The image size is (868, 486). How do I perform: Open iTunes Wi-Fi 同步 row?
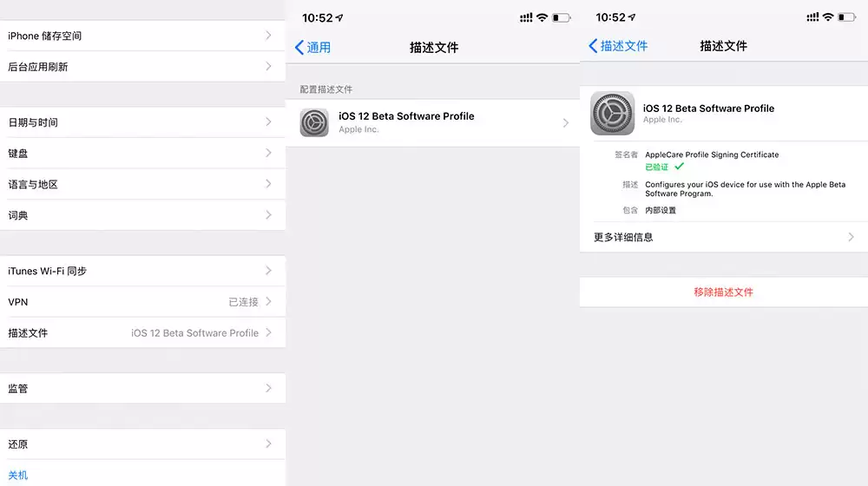[142, 271]
